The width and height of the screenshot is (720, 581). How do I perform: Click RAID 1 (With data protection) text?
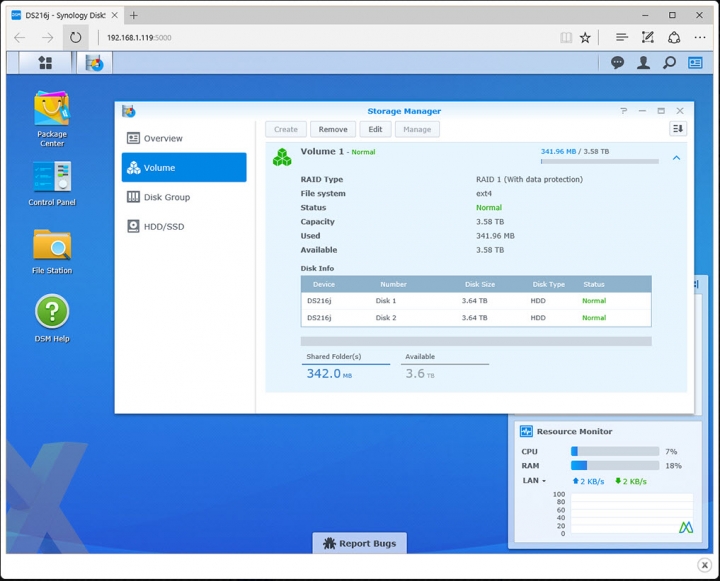point(529,179)
